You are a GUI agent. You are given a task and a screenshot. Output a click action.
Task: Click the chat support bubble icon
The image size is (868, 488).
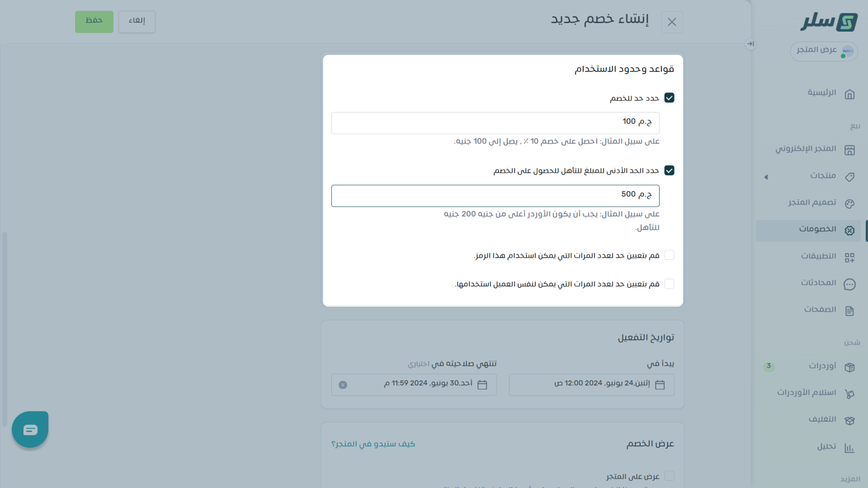(x=30, y=429)
